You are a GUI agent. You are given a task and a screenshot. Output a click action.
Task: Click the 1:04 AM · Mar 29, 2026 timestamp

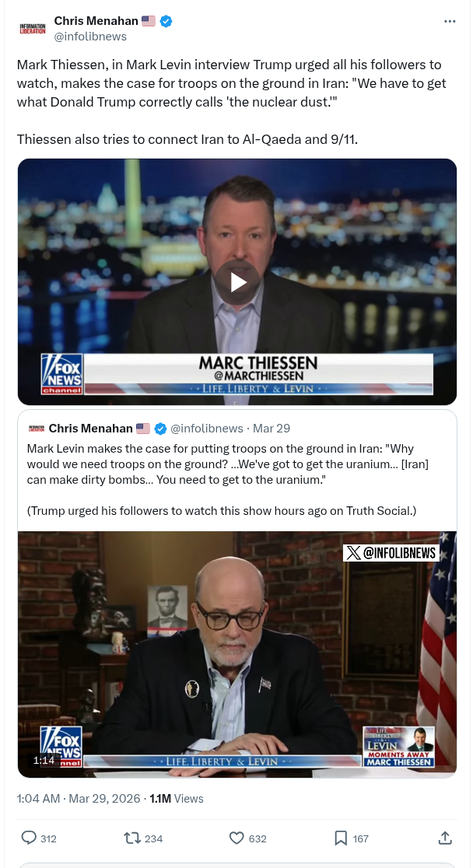tap(78, 798)
